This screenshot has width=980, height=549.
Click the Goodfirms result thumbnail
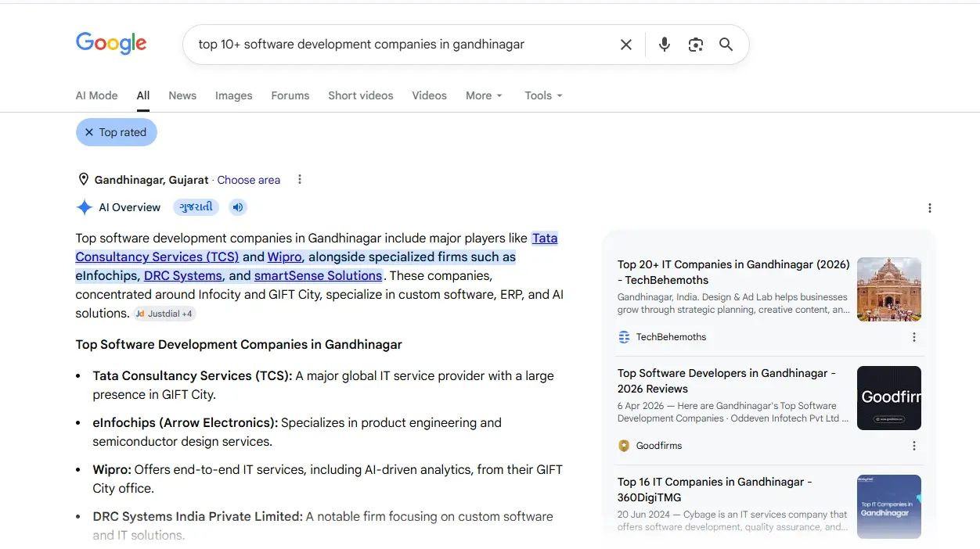click(x=889, y=398)
